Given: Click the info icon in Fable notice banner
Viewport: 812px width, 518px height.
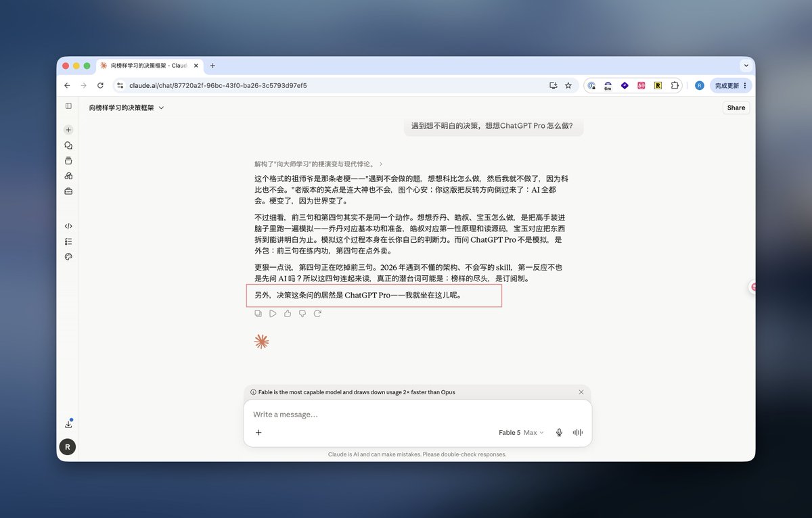Looking at the screenshot, I should point(253,392).
